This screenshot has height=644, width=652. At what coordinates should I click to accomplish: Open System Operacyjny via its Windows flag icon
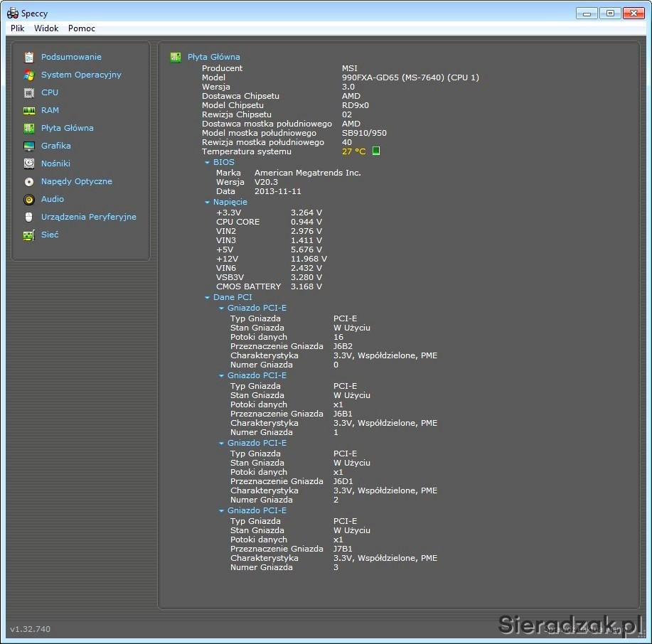coord(28,75)
